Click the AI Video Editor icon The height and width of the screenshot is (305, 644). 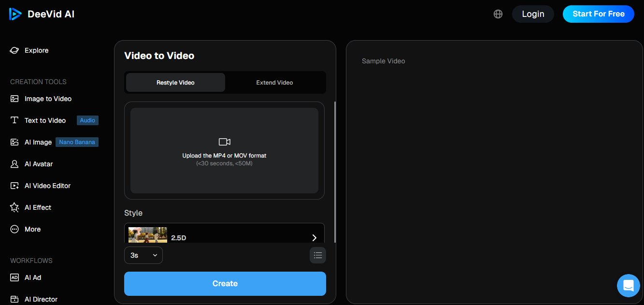point(14,186)
